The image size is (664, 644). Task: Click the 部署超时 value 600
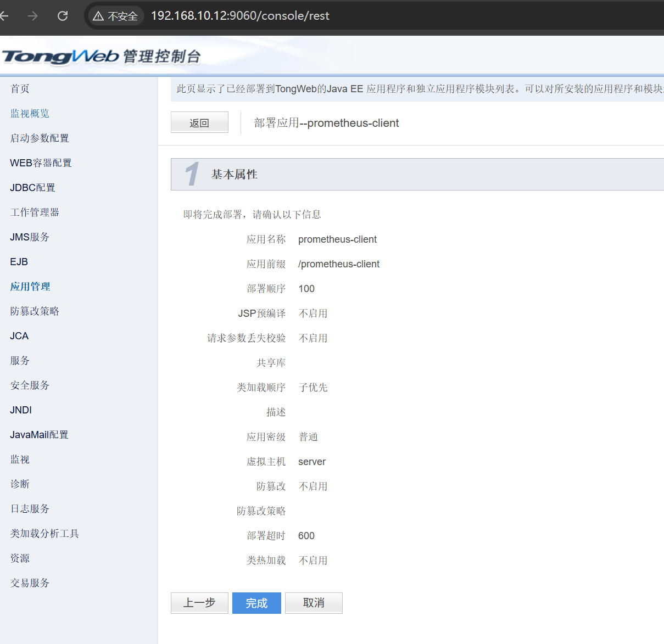click(306, 536)
